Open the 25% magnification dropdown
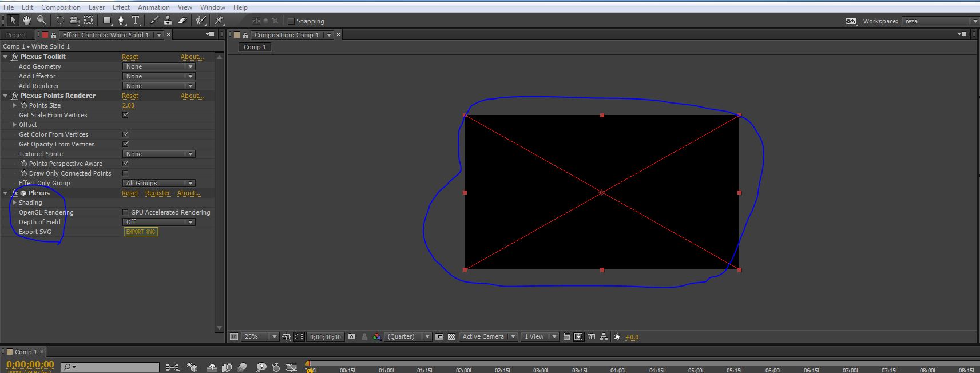 260,337
